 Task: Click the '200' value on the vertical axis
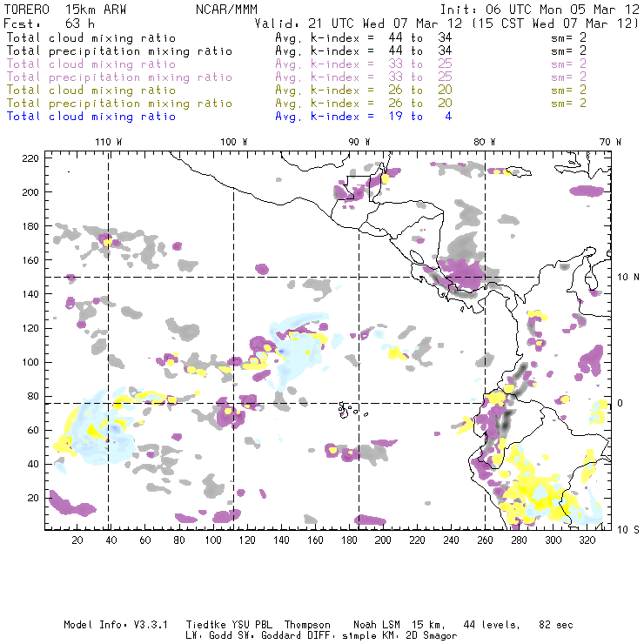[x=30, y=192]
